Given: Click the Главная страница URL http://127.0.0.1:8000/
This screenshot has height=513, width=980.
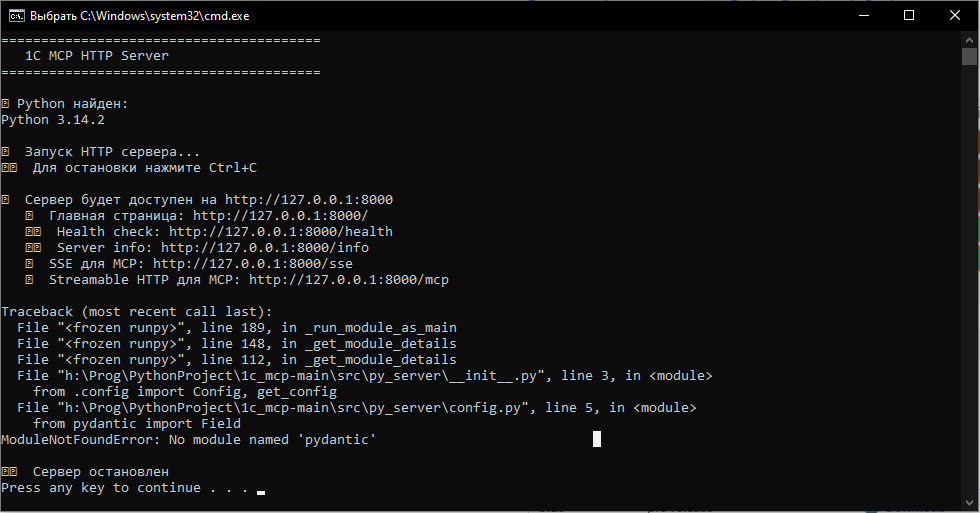Looking at the screenshot, I should [280, 216].
